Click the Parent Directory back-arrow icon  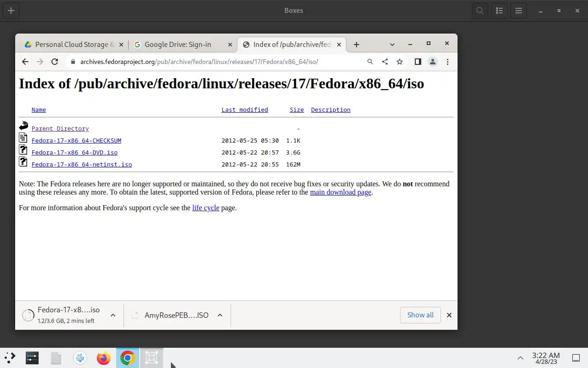(x=23, y=126)
